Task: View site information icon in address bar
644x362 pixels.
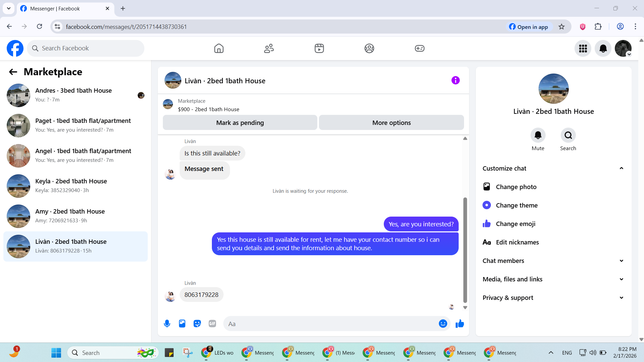Action: (57, 27)
